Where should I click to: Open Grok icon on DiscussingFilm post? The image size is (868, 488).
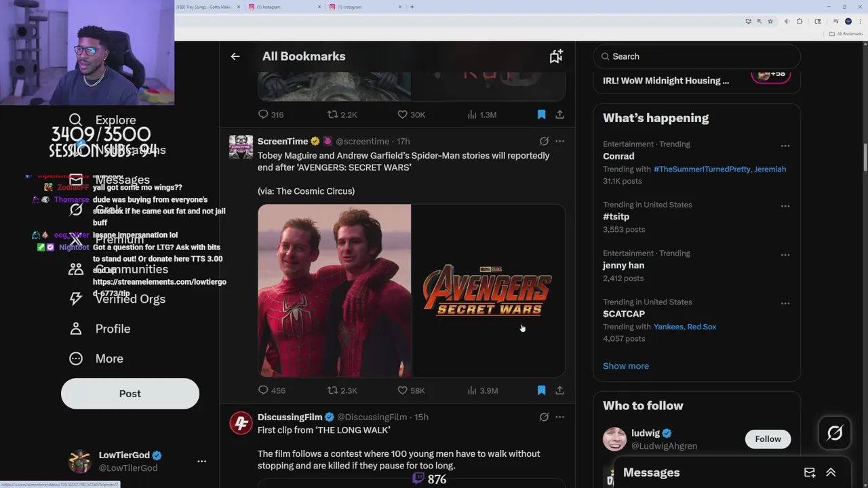pos(544,417)
